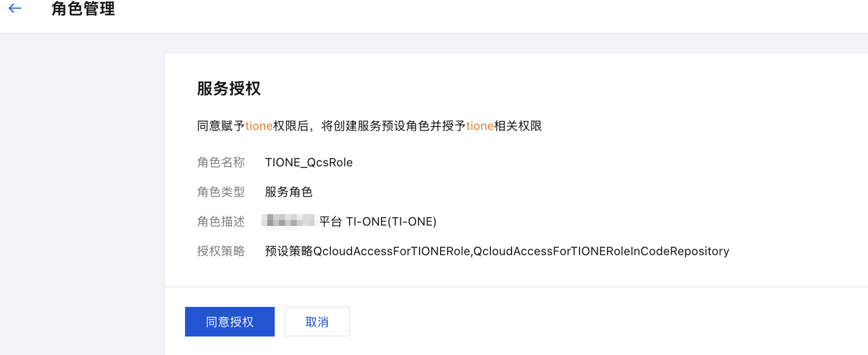Image resolution: width=868 pixels, height=355 pixels.
Task: Click the 平台 text in description
Action: coord(331,221)
